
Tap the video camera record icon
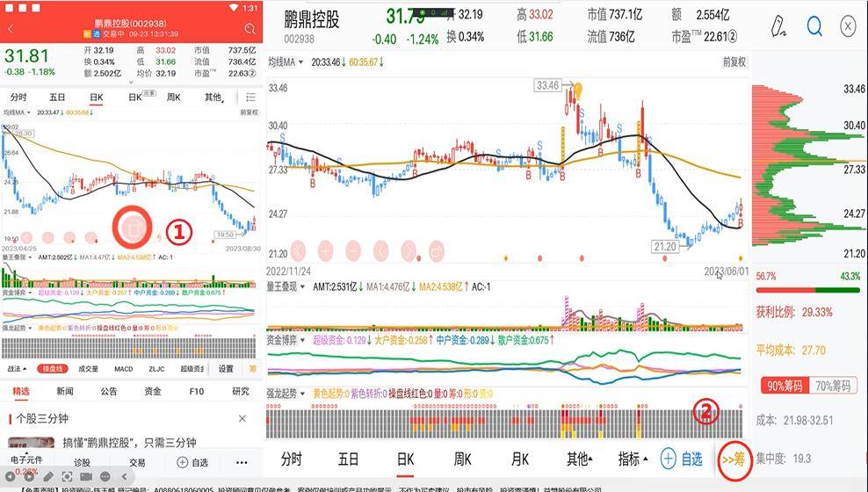[86, 476]
